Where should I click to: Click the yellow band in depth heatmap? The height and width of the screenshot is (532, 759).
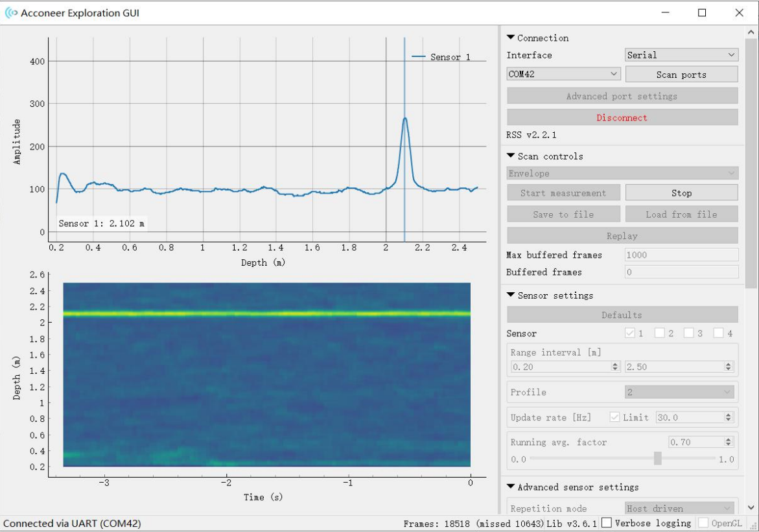[x=266, y=314]
